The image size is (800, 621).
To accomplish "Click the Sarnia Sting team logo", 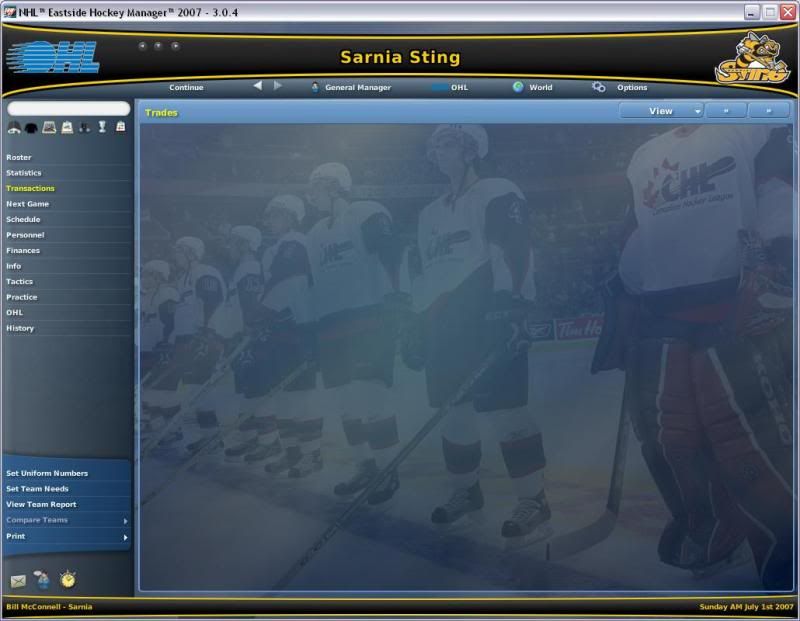I will pyautogui.click(x=753, y=59).
